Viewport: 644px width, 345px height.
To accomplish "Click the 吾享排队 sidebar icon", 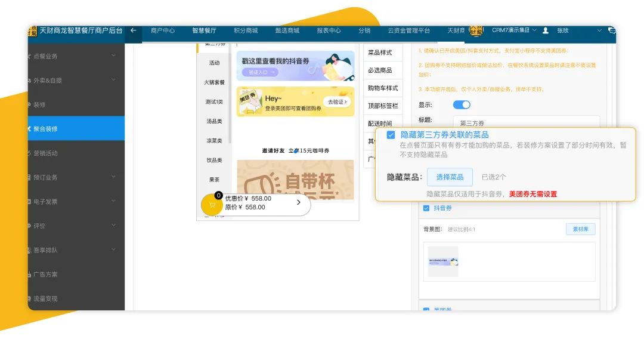I will (29, 250).
